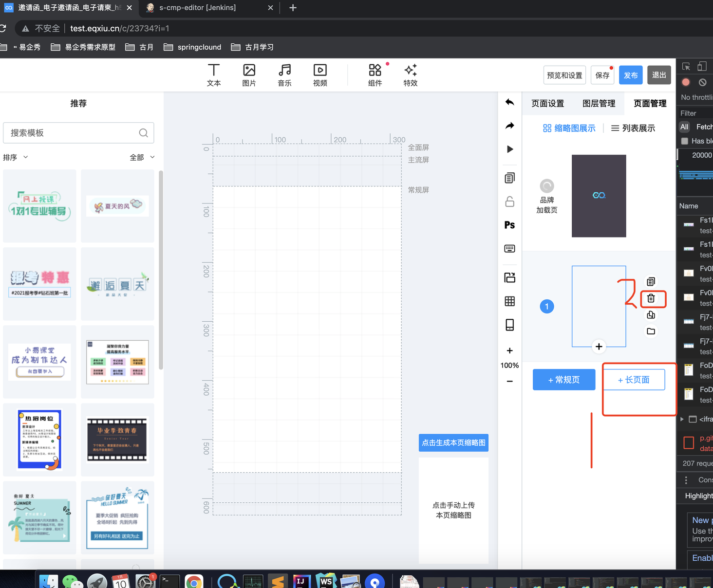
Task: Toggle the Has blocked checkbox in DevTools
Action: pyautogui.click(x=685, y=141)
